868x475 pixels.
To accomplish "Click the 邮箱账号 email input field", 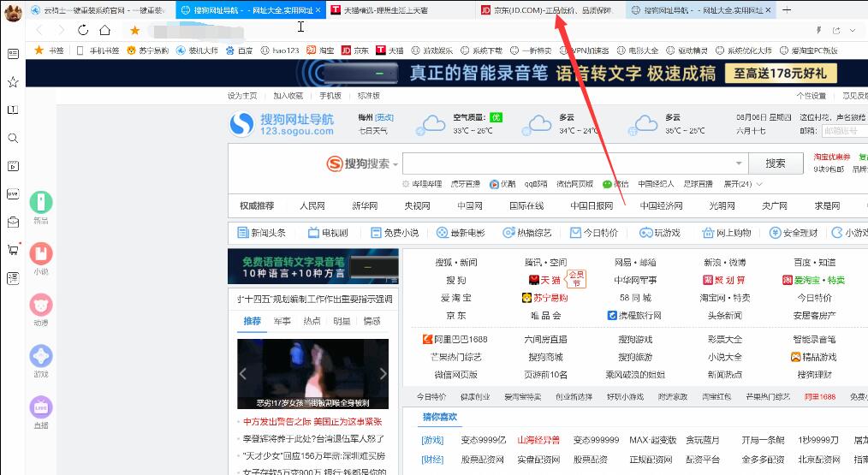I will pos(845,131).
